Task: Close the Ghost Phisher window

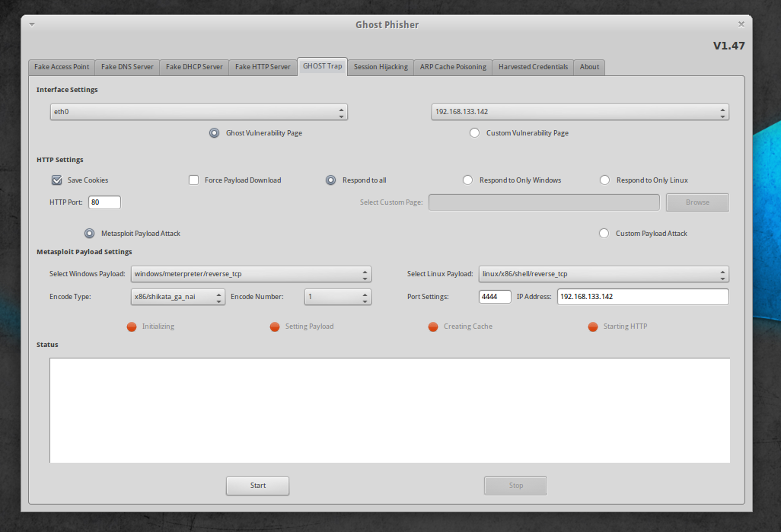Action: [x=741, y=24]
